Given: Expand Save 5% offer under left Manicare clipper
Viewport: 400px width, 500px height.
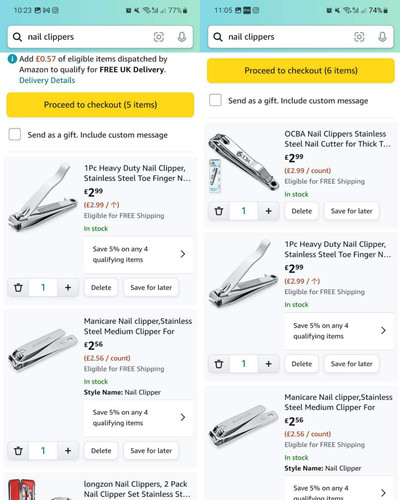Looking at the screenshot, I should pos(138,418).
